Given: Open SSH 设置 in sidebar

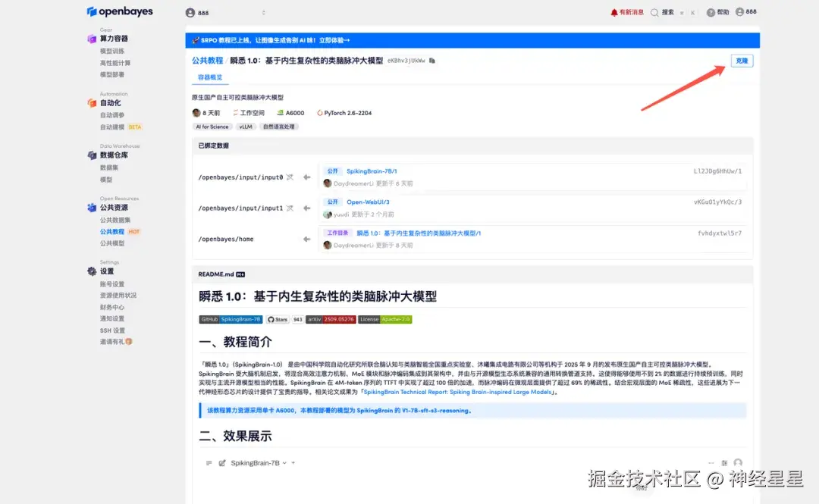Looking at the screenshot, I should (112, 330).
